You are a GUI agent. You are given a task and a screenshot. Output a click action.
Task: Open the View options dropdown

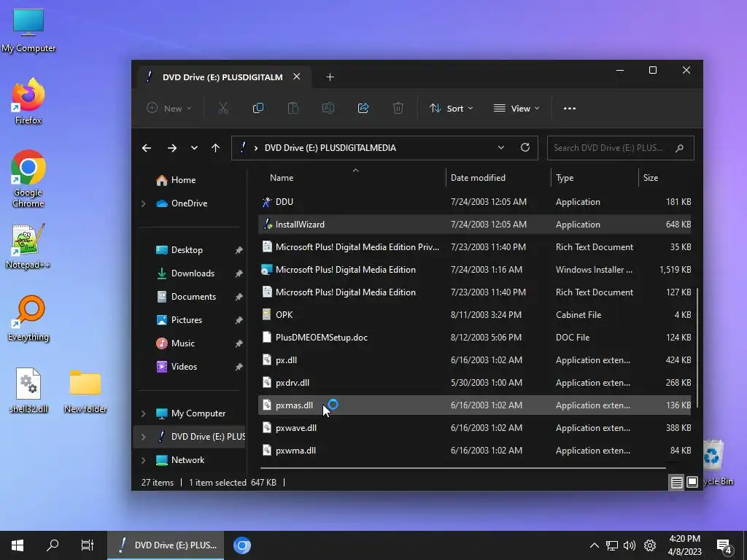(516, 108)
